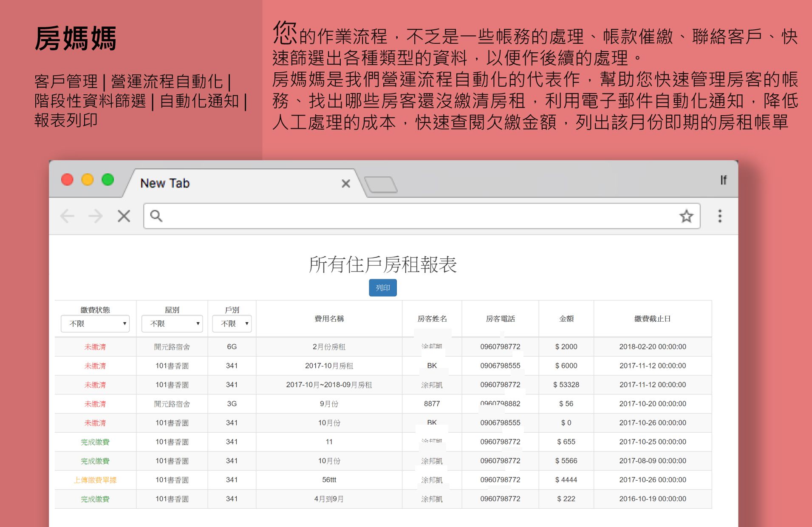Image resolution: width=812 pixels, height=527 pixels.
Task: Click the browser back arrow
Action: click(x=68, y=216)
